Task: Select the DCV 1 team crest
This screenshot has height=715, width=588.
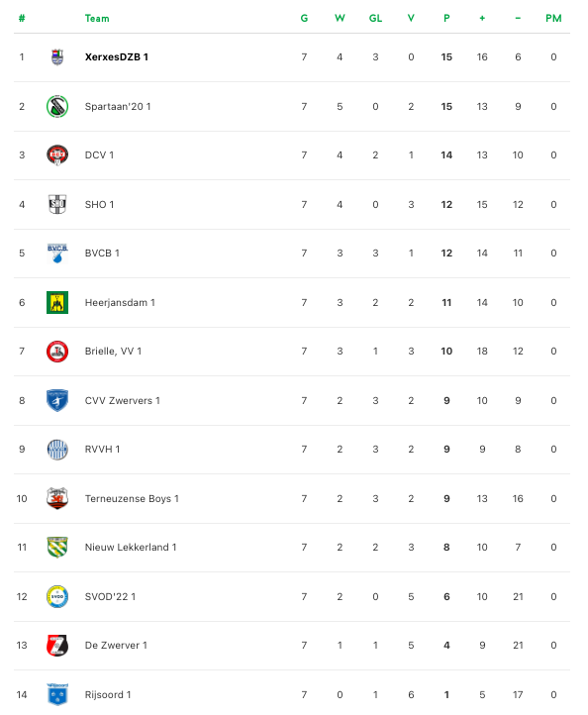Action: [x=57, y=155]
